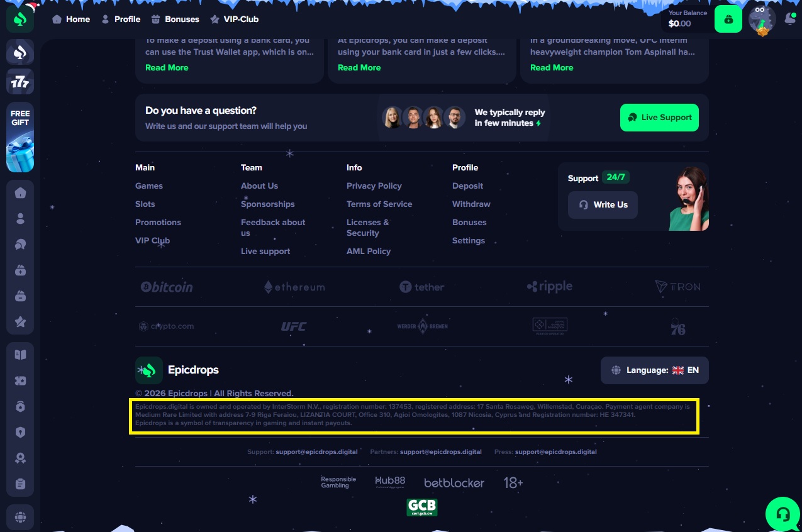The width and height of the screenshot is (802, 532).
Task: Open Profile from the top navigation
Action: [x=121, y=19]
